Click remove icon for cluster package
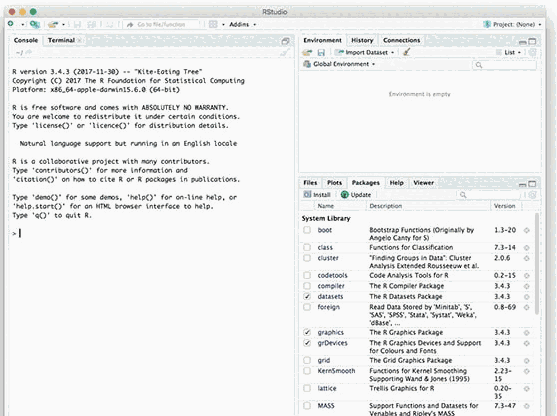557x416 pixels. (x=527, y=258)
